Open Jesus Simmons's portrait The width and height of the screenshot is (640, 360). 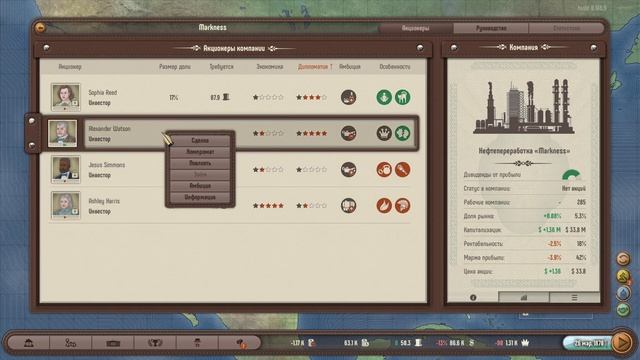[65, 169]
